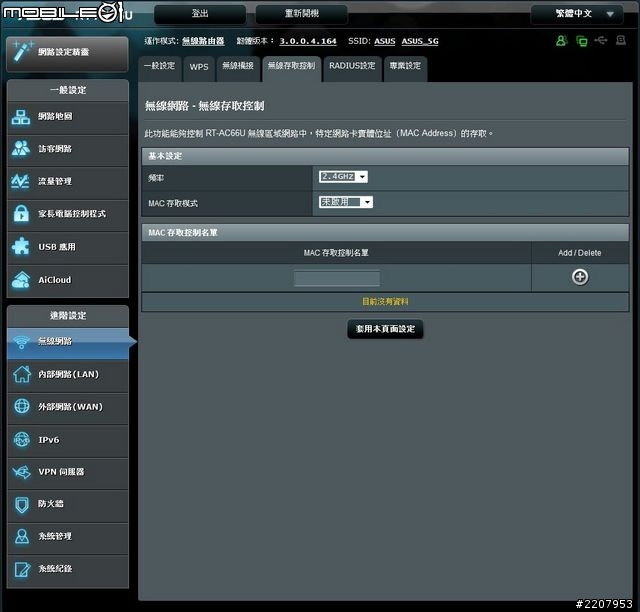Go to 流量管理 traffic manager
Image resolution: width=640 pixels, height=612 pixels.
click(x=67, y=182)
